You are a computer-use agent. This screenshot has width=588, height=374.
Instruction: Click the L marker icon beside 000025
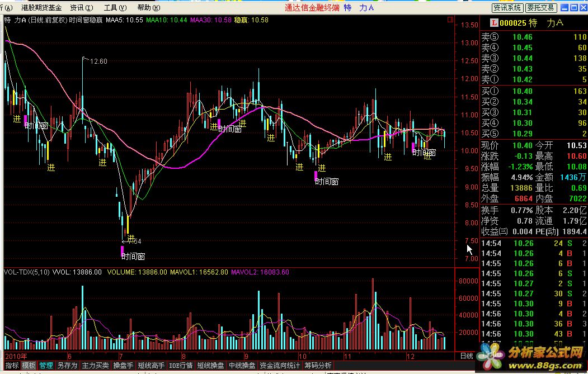(x=494, y=23)
